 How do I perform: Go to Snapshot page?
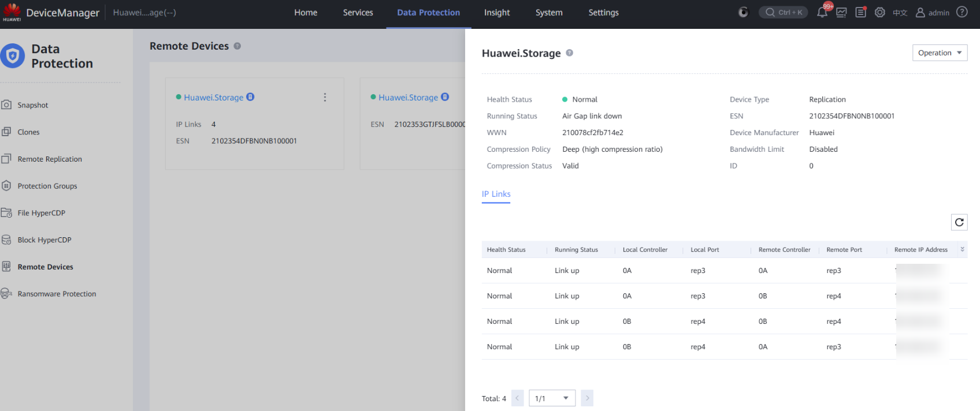coord(33,105)
